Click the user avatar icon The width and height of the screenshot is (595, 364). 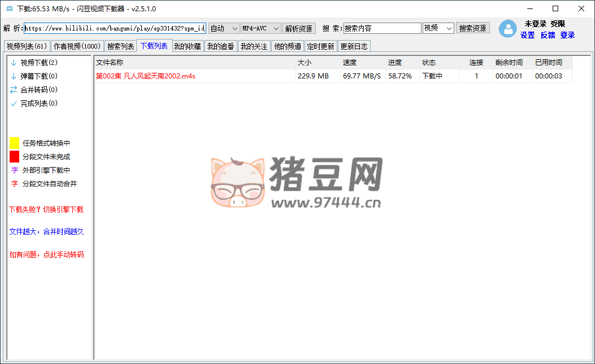pos(507,29)
